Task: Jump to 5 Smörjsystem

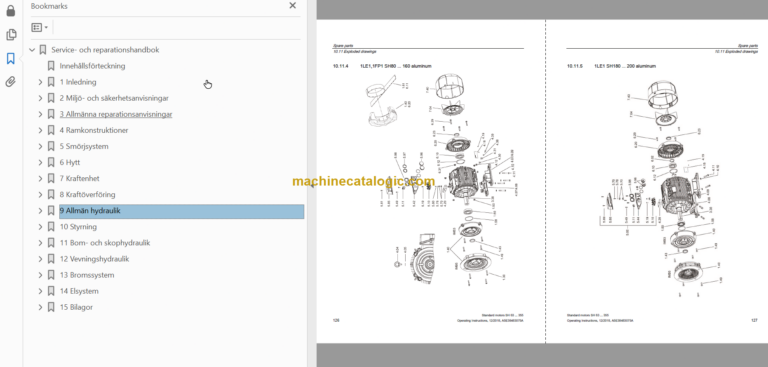Action: point(84,147)
